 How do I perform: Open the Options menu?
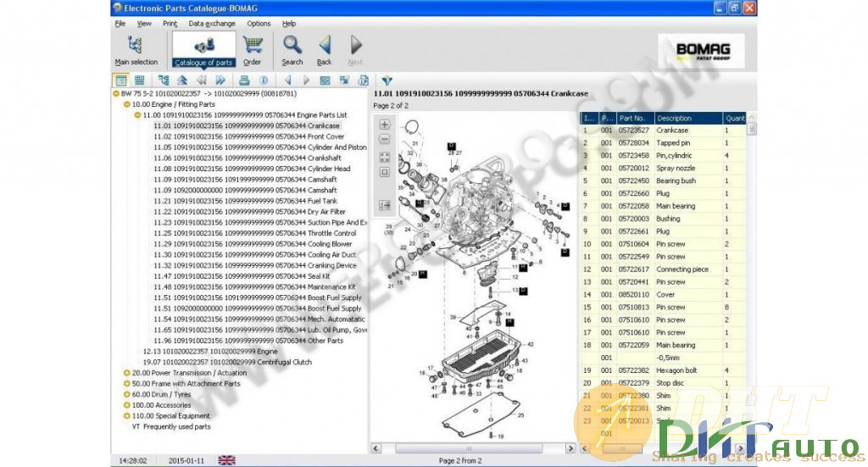259,24
